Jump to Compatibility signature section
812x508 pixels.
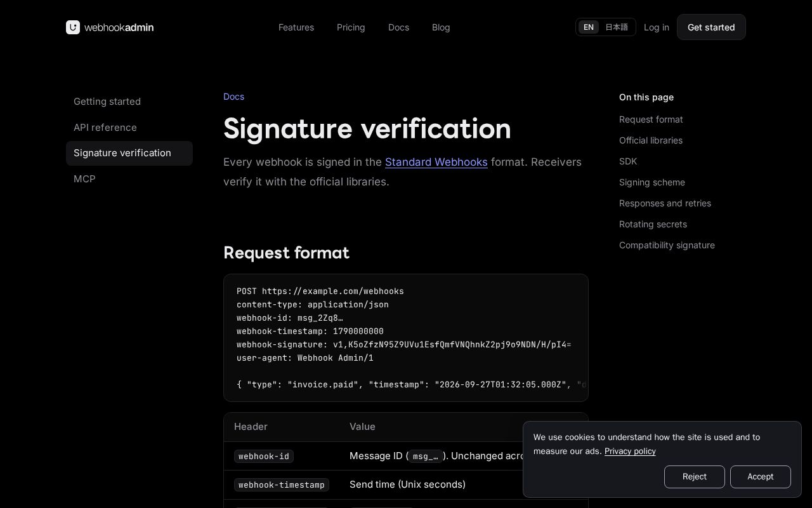coord(667,245)
